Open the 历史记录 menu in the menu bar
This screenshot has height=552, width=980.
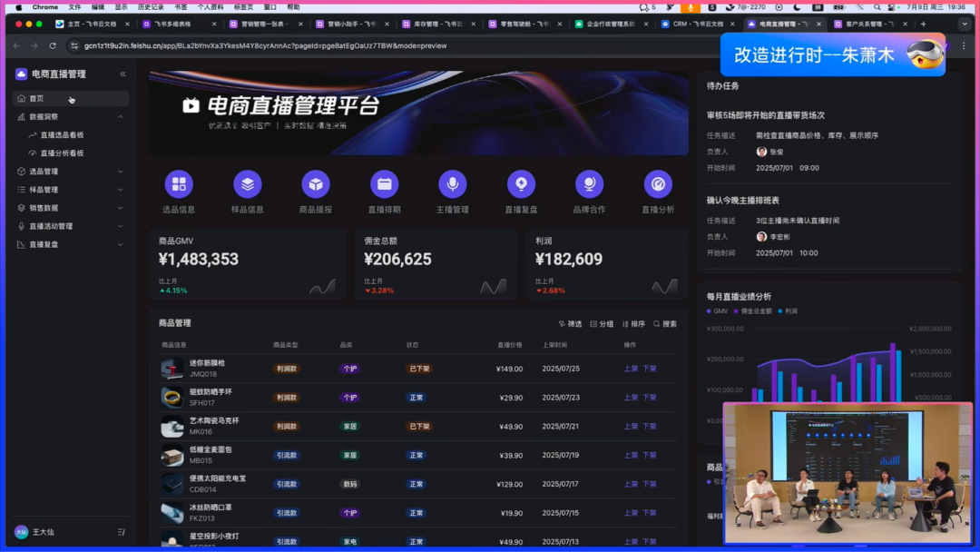pos(151,7)
